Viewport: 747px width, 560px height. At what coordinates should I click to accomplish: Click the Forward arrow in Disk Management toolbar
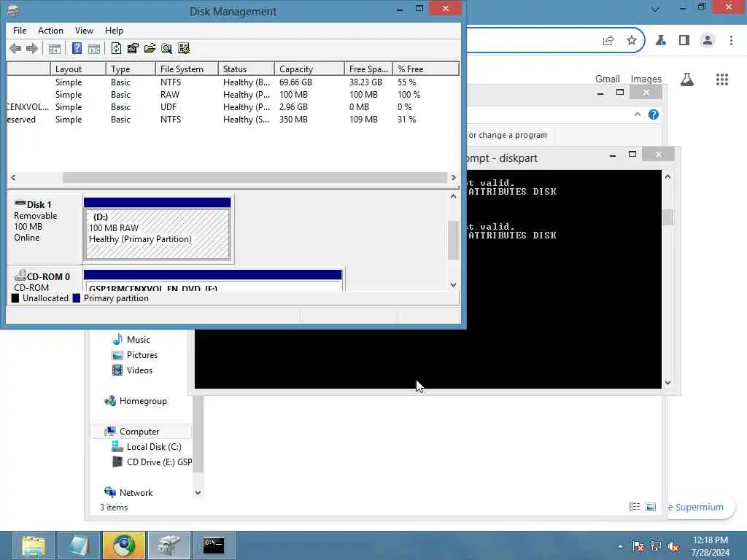coord(32,49)
